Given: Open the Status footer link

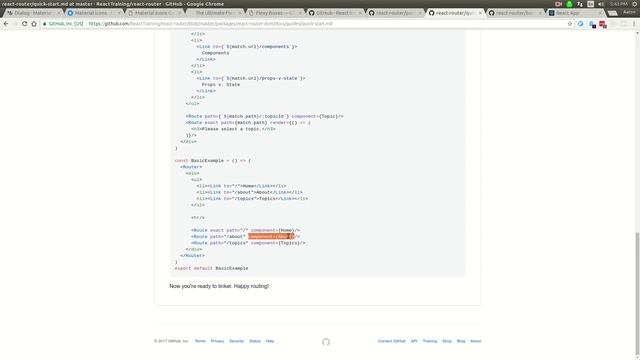Looking at the screenshot, I should click(255, 341).
